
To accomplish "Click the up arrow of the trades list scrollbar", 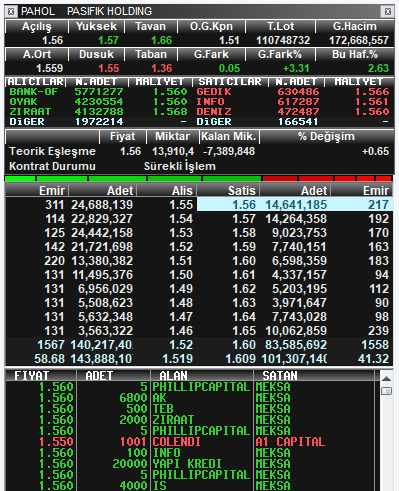I will [x=386, y=378].
